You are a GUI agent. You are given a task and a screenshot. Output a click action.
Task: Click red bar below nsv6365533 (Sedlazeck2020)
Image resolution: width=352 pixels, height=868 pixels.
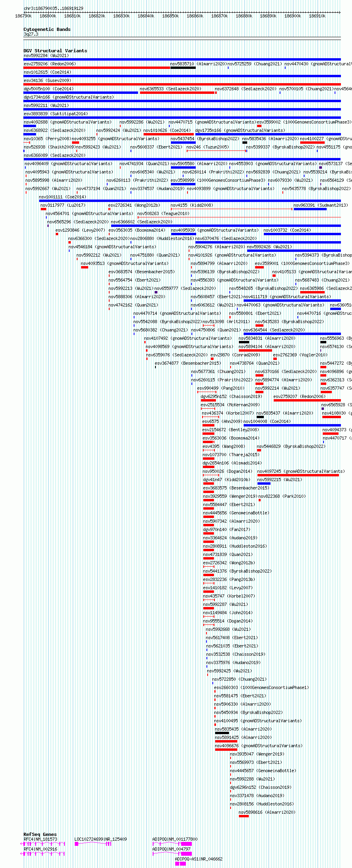tap(178, 93)
